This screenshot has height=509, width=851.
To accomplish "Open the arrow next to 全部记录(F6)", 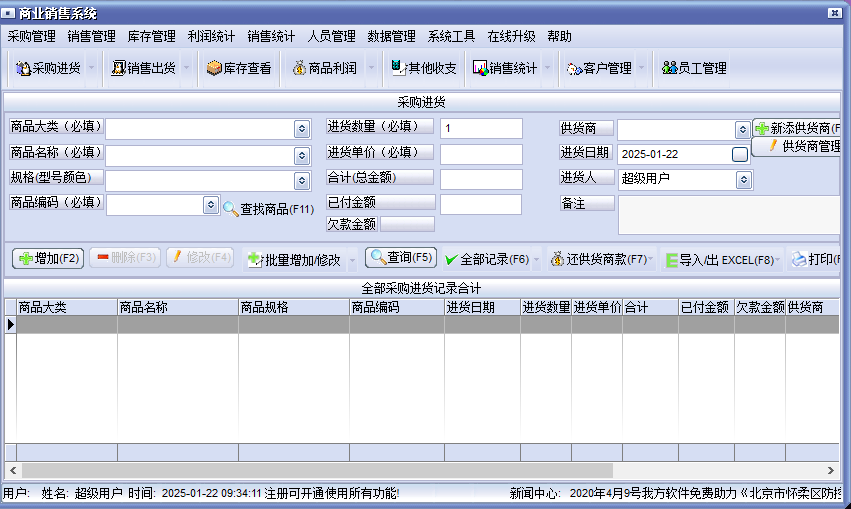I will (536, 260).
